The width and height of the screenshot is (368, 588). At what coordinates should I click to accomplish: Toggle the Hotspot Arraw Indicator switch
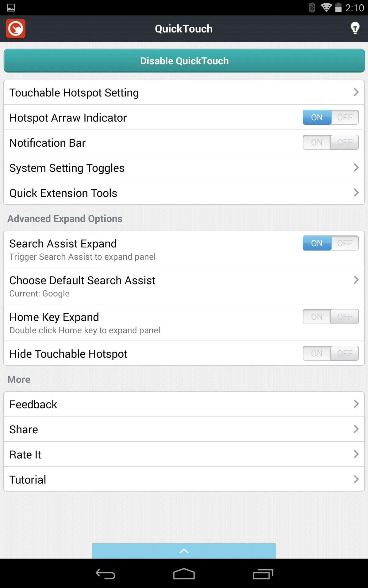click(331, 117)
